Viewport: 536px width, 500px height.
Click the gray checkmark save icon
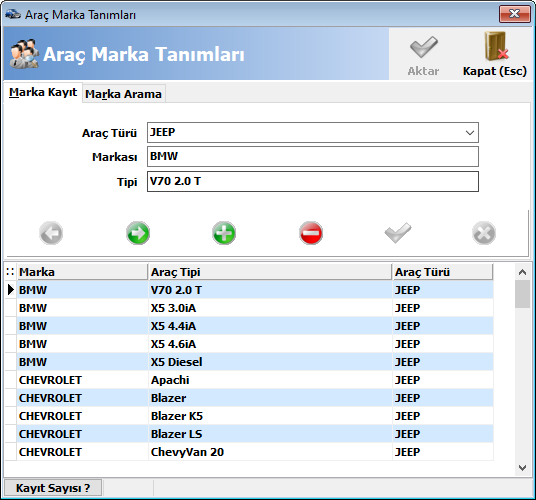coord(398,233)
